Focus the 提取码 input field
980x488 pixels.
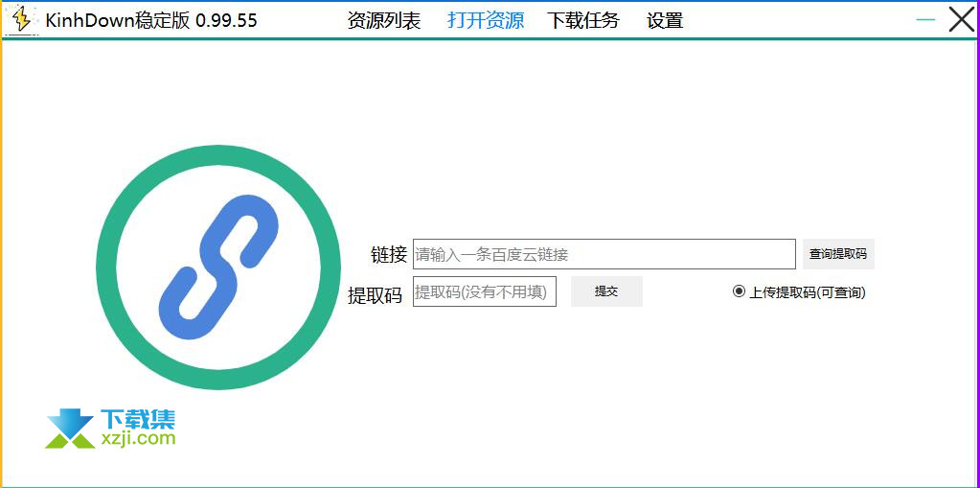click(485, 291)
